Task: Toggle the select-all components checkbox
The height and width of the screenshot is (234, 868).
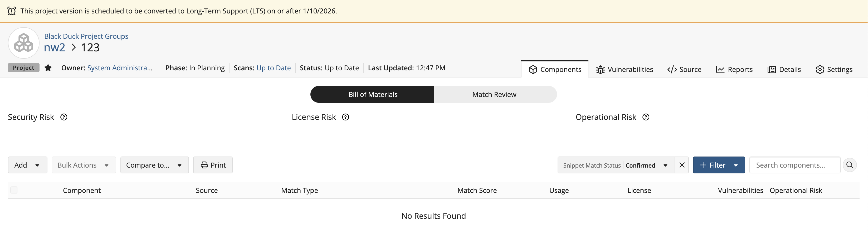Action: [14, 190]
